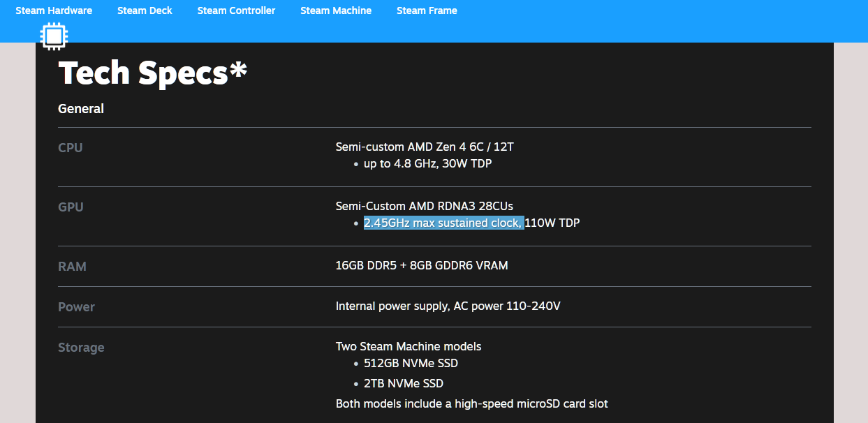This screenshot has height=423, width=868.
Task: Click the 2TB NVMe SSD bullet
Action: point(404,384)
